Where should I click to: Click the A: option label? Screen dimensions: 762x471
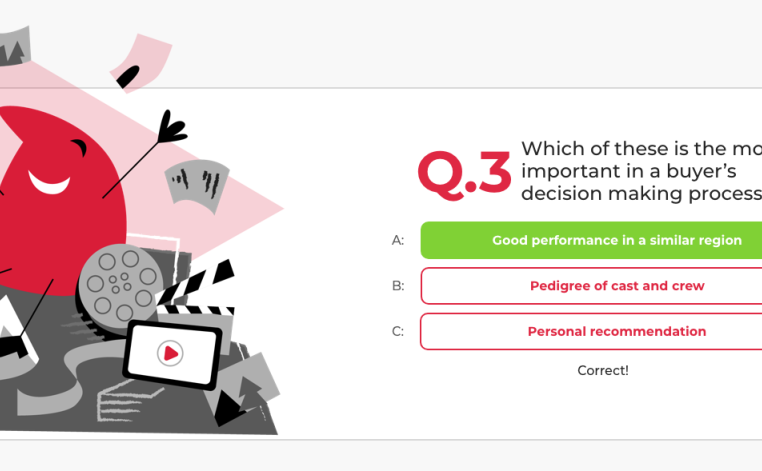(398, 240)
